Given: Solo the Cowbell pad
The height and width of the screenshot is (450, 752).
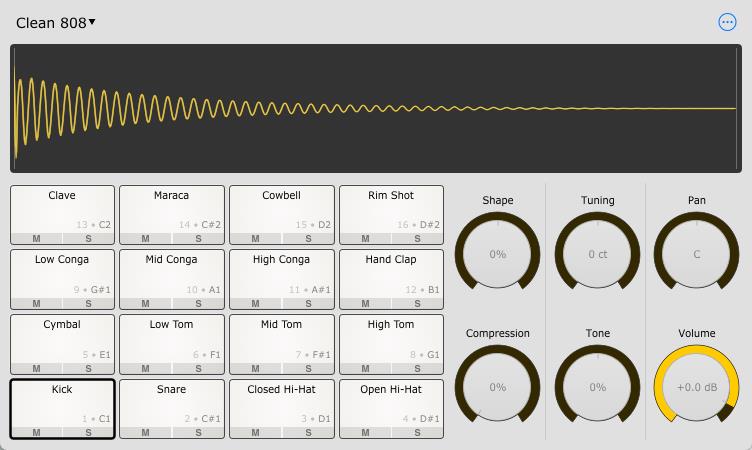Looking at the screenshot, I should tap(308, 238).
